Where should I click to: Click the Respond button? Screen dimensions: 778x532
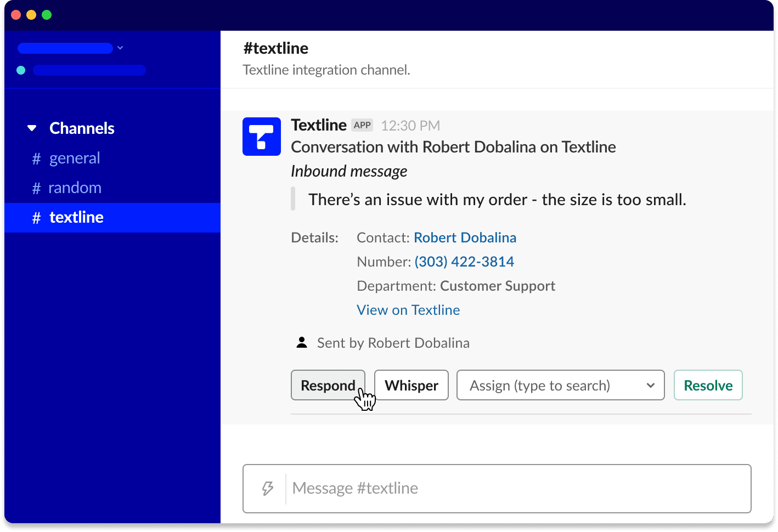tap(328, 385)
